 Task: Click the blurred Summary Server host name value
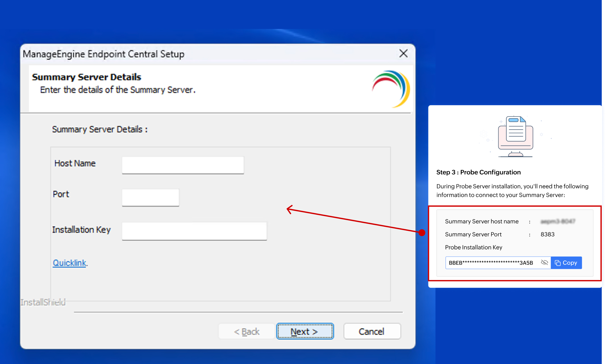(x=557, y=221)
